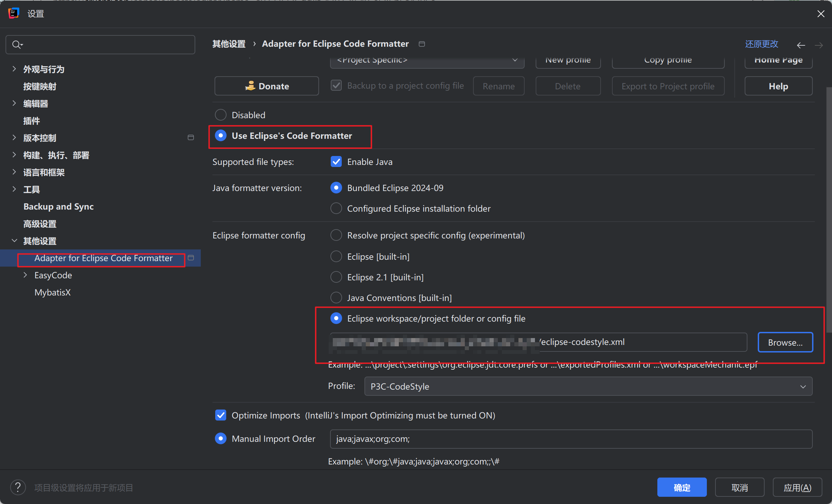Click the IntelliJ IDEA logo icon
This screenshot has height=504, width=832.
13,13
